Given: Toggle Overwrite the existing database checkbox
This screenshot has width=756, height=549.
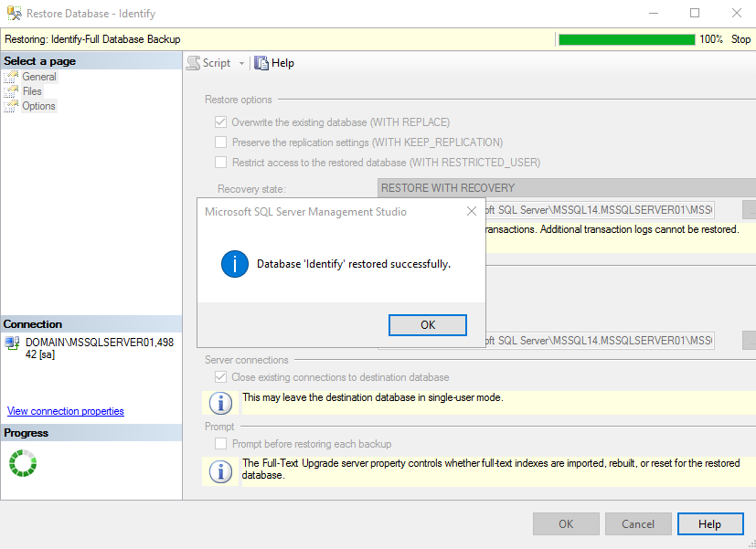Looking at the screenshot, I should tap(221, 122).
